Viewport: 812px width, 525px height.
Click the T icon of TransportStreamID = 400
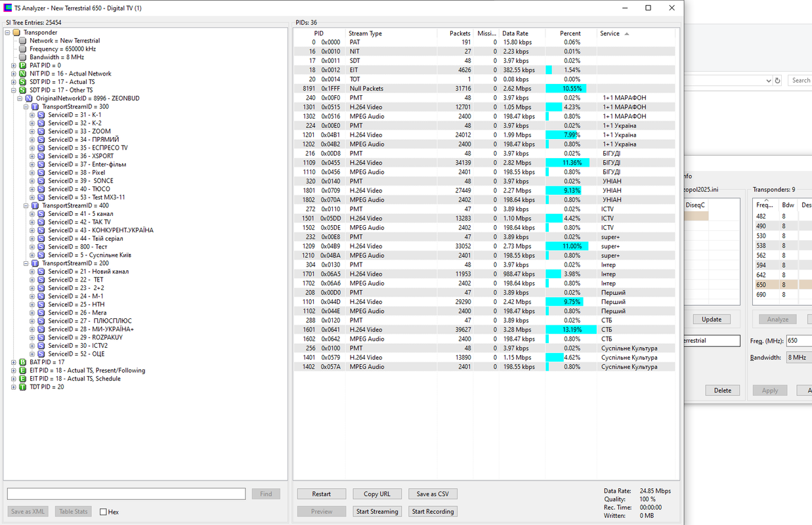click(x=35, y=205)
